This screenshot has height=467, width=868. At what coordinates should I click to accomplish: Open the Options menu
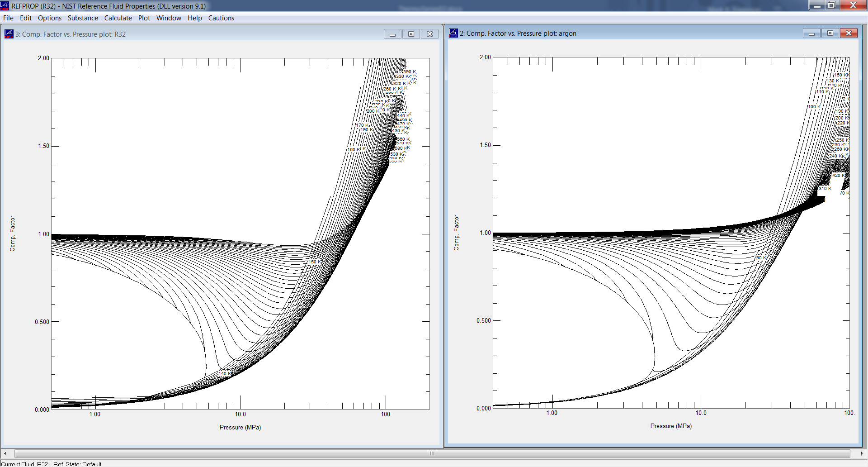tap(49, 18)
